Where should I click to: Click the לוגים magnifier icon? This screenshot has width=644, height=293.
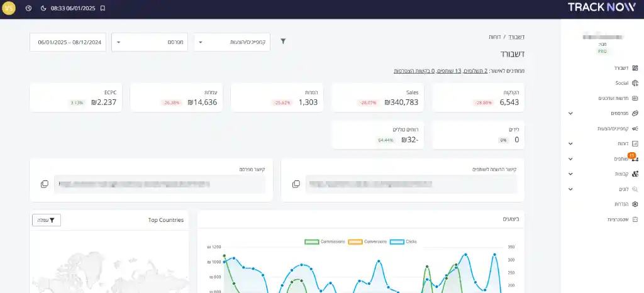(635, 189)
